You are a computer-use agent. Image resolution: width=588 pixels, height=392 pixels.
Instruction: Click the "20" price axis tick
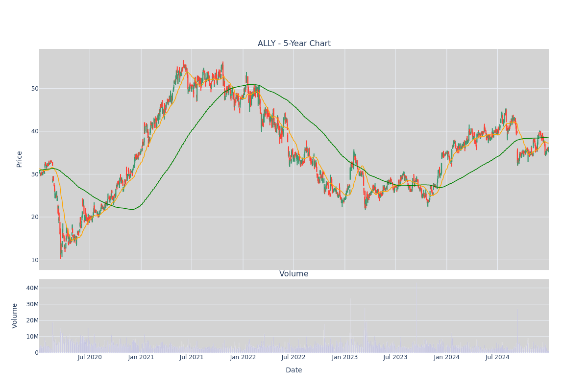(35, 217)
